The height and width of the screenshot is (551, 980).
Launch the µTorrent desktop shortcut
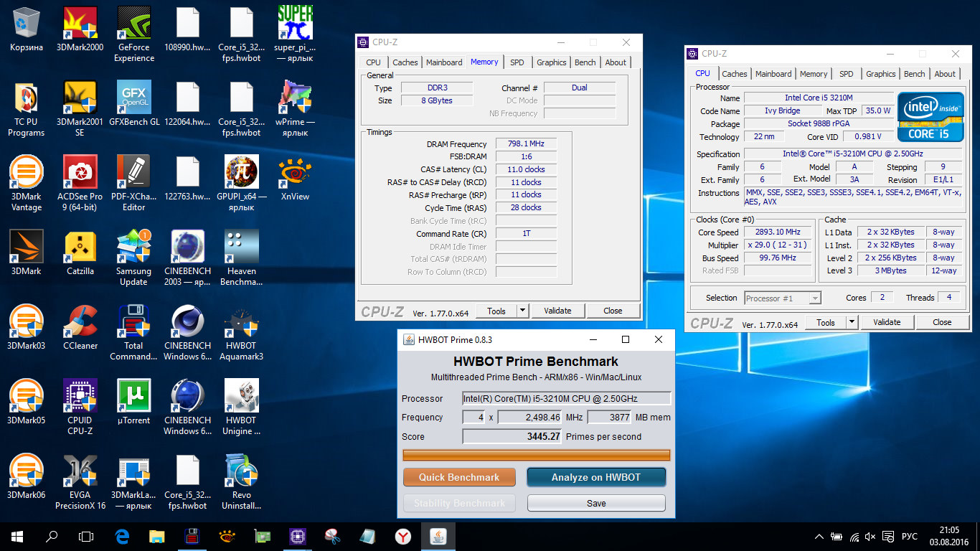(x=134, y=402)
